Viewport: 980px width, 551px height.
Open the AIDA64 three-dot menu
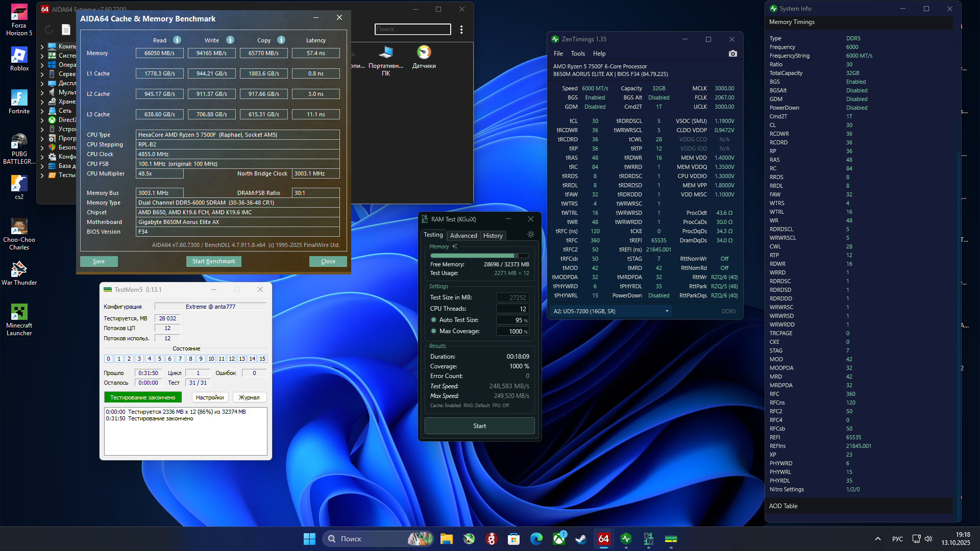pos(461,30)
